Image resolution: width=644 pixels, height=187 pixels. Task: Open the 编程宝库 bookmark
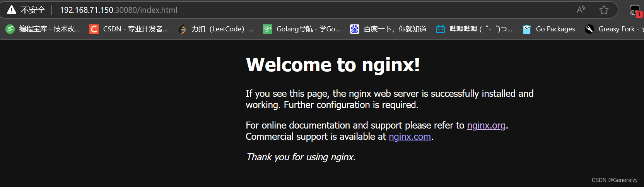pyautogui.click(x=43, y=29)
